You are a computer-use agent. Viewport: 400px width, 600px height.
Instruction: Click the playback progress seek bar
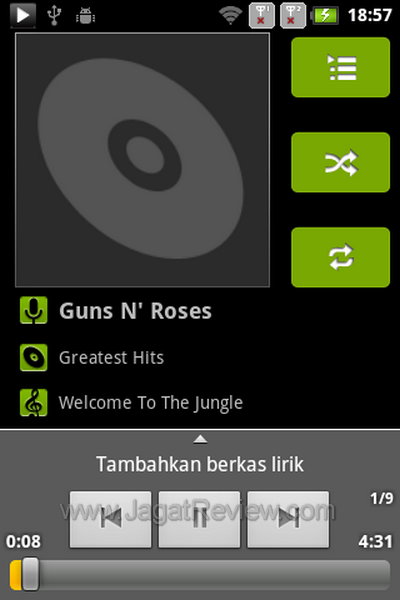(x=200, y=574)
